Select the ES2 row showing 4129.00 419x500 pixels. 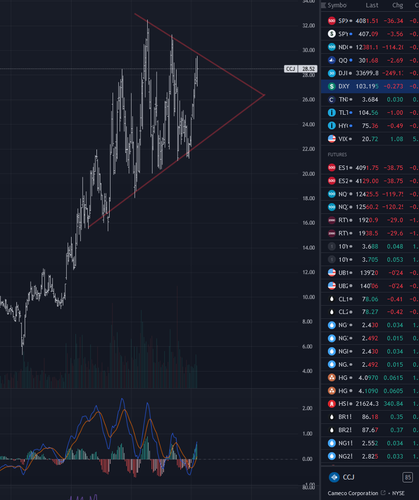click(370, 181)
